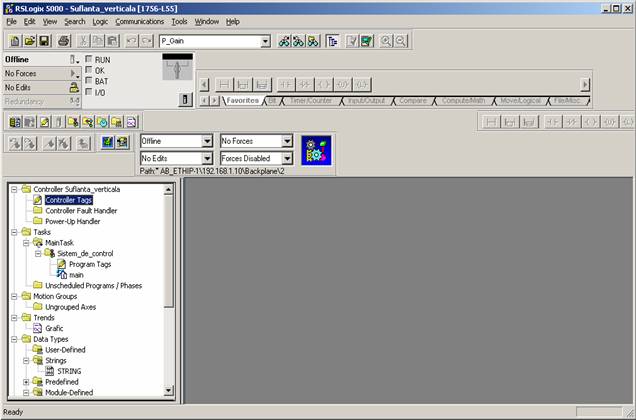
Task: Click the blue green-check edit toolbar icon
Action: pyautogui.click(x=107, y=142)
